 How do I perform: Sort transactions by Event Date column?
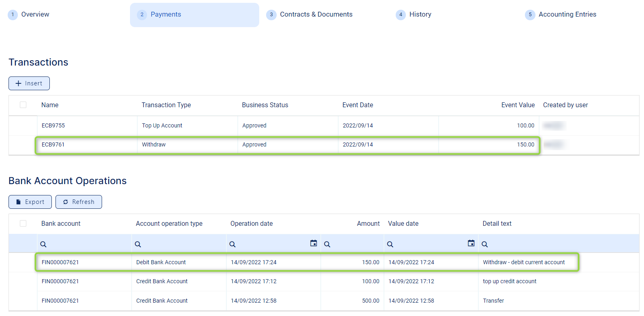pyautogui.click(x=358, y=105)
